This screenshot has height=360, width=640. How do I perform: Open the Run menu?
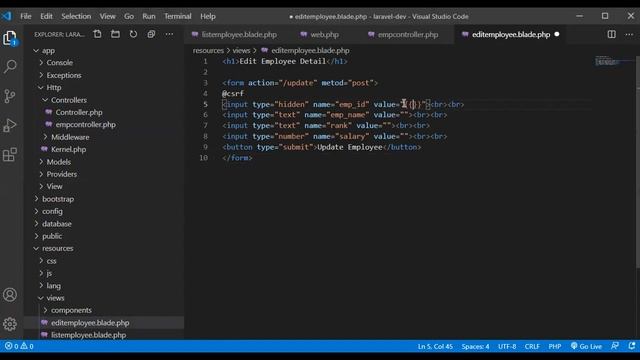[149, 16]
